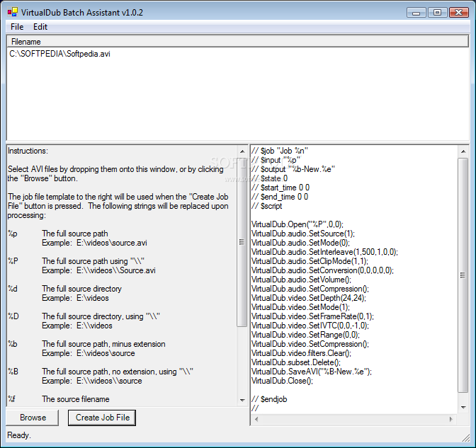The width and height of the screenshot is (476, 448).
Task: Click 'Example: E:\\videos\\Source.avi' text
Action: 98,270
